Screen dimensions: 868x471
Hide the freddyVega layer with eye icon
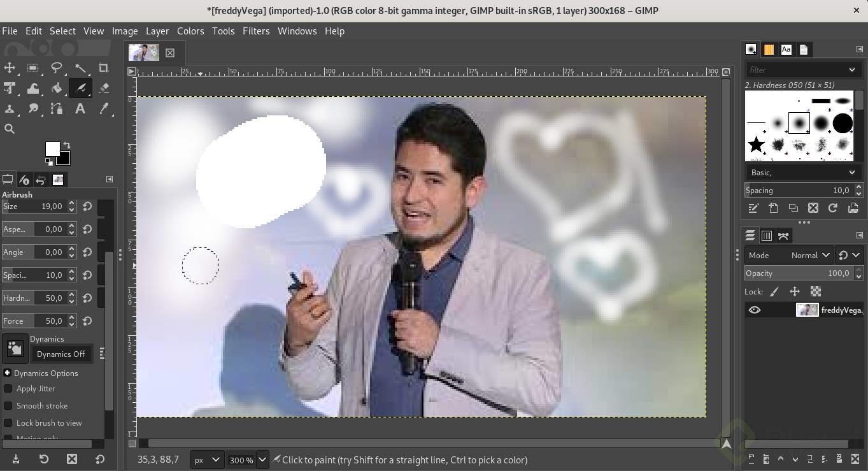755,310
